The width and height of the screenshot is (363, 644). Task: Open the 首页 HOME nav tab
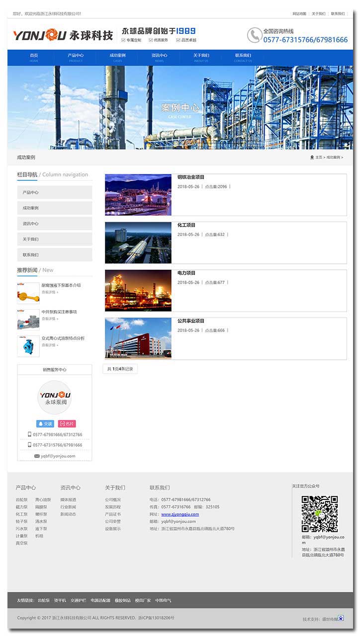coord(34,58)
